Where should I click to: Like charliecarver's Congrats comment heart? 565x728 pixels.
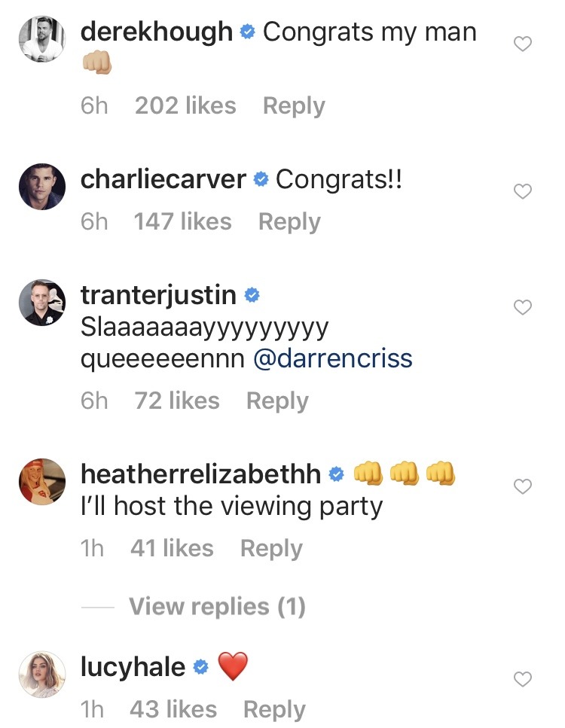(522, 192)
